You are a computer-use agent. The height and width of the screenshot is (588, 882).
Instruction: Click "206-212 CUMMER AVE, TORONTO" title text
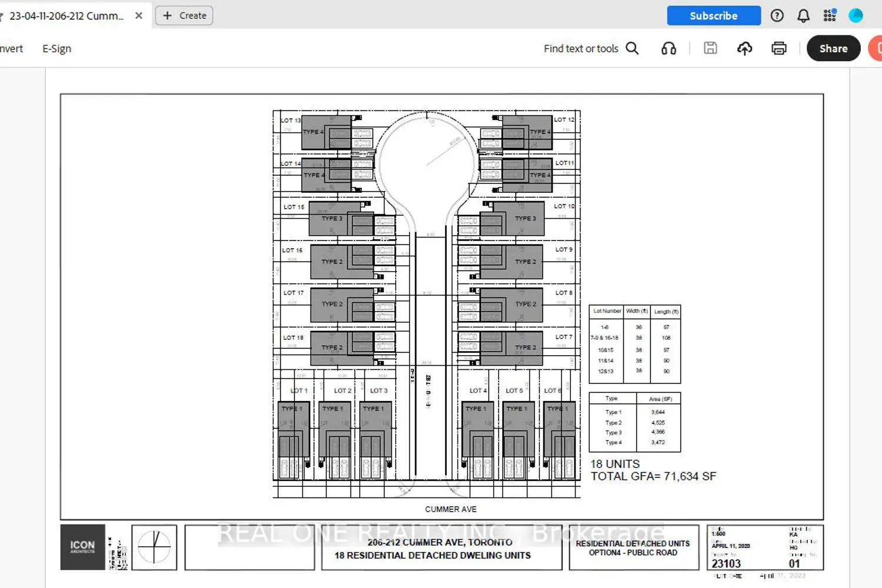pyautogui.click(x=440, y=542)
